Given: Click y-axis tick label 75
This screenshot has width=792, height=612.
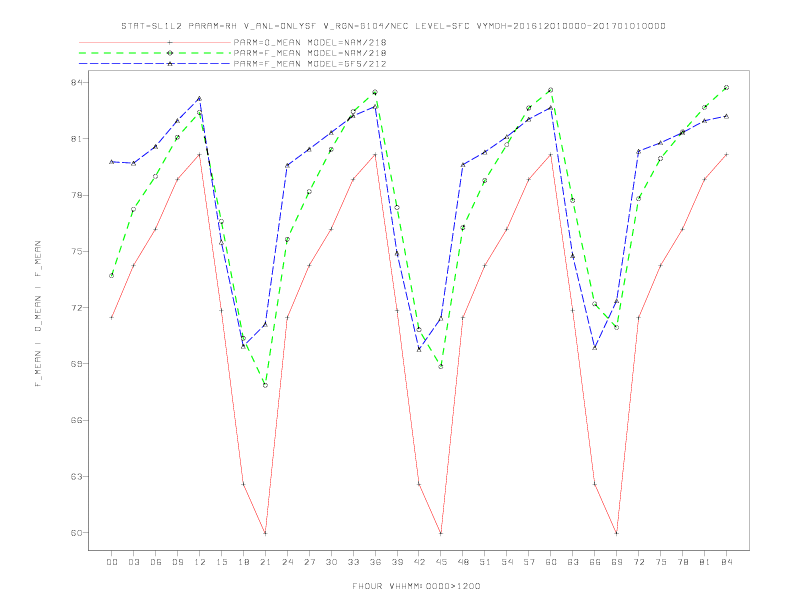Looking at the screenshot, I should click(76, 251).
